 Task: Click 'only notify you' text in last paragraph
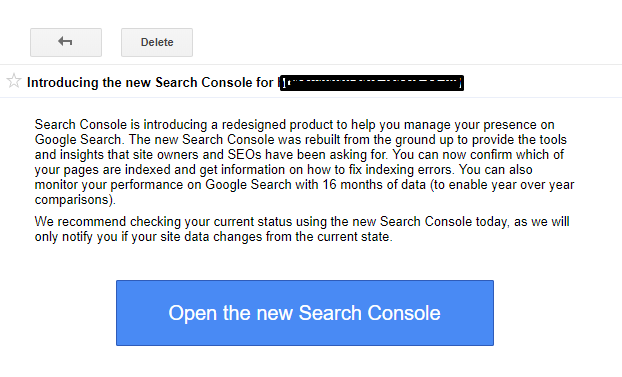point(76,237)
